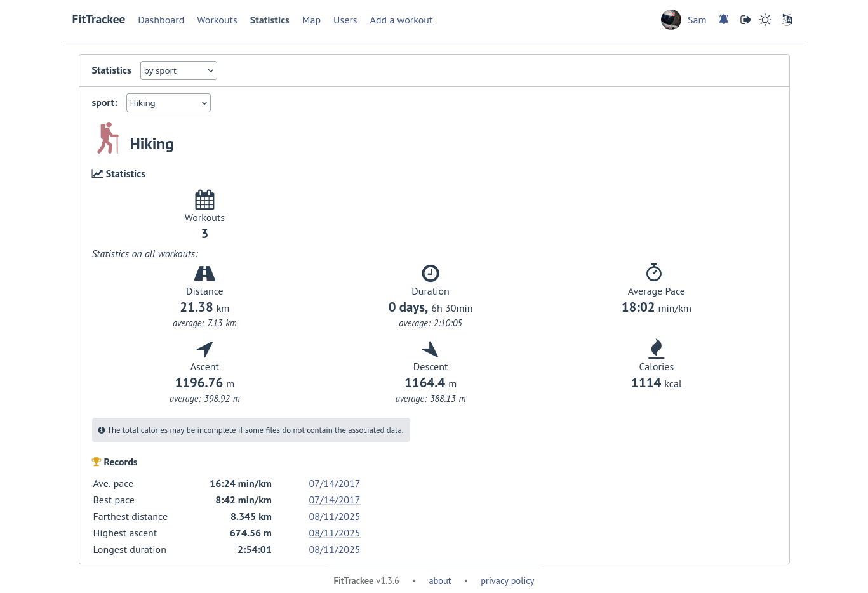Screen dimensions: 868x593
Task: Toggle the light/dark theme sun icon
Action: point(765,20)
